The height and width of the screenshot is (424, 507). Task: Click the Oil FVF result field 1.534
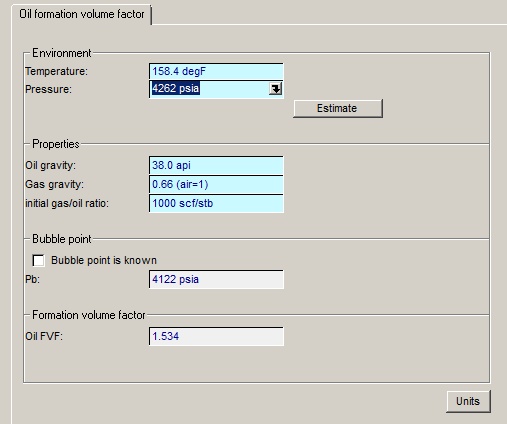point(216,336)
